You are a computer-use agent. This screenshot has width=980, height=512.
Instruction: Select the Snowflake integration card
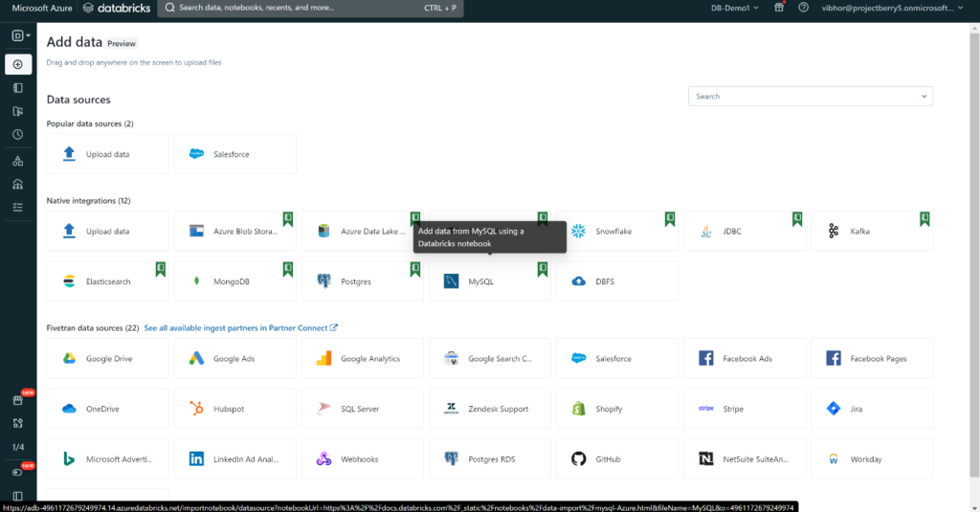pyautogui.click(x=617, y=231)
